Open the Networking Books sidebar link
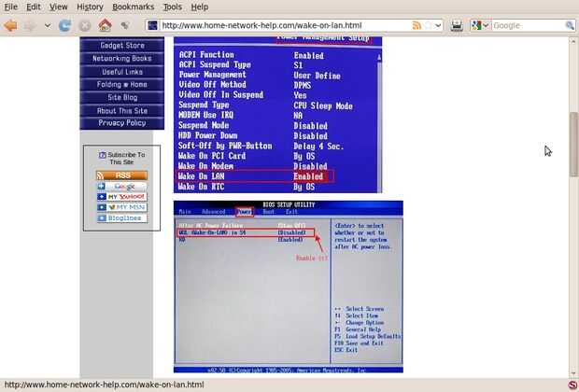This screenshot has width=579, height=392. (x=122, y=58)
